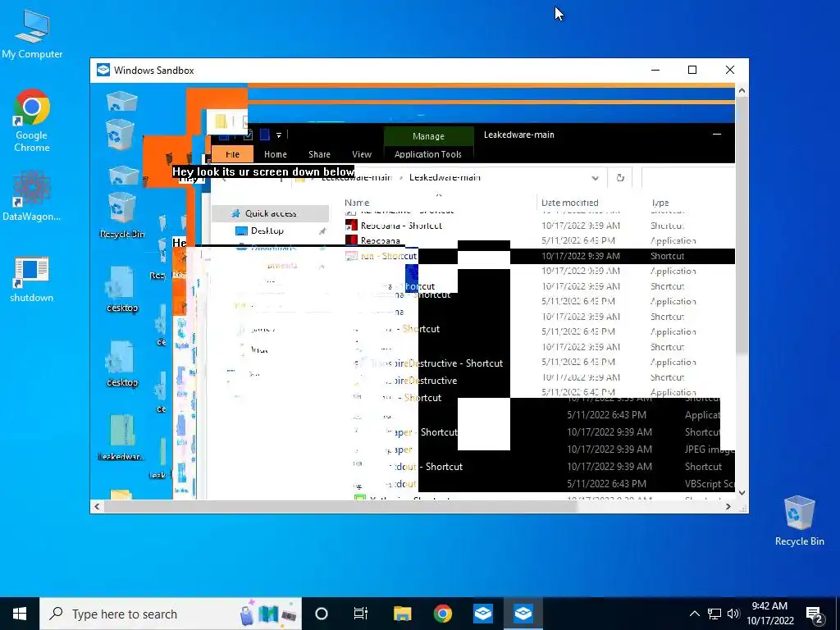Click the volume speaker tray icon
The height and width of the screenshot is (630, 840).
(733, 614)
